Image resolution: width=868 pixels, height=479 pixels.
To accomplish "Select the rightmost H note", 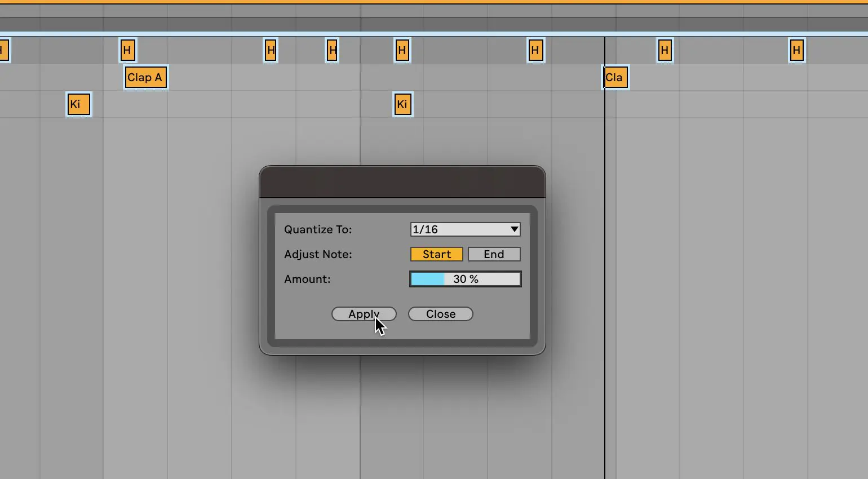I will pos(796,51).
